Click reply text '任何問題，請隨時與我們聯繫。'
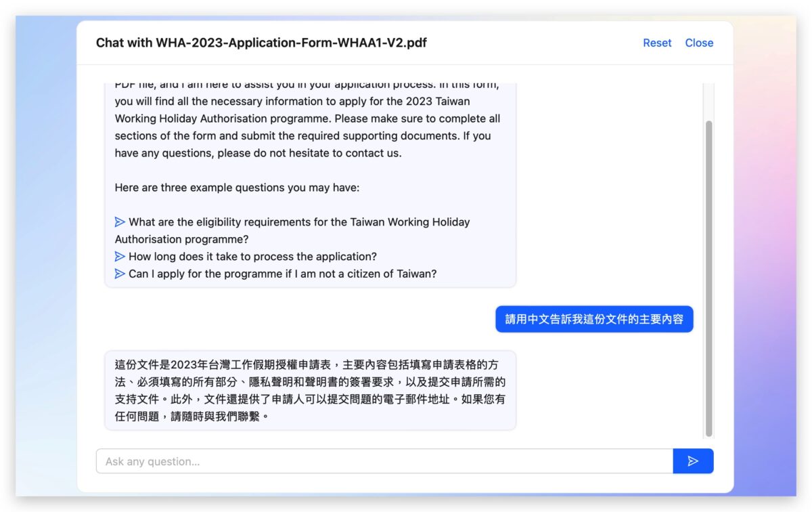Image resolution: width=812 pixels, height=512 pixels. click(x=192, y=417)
